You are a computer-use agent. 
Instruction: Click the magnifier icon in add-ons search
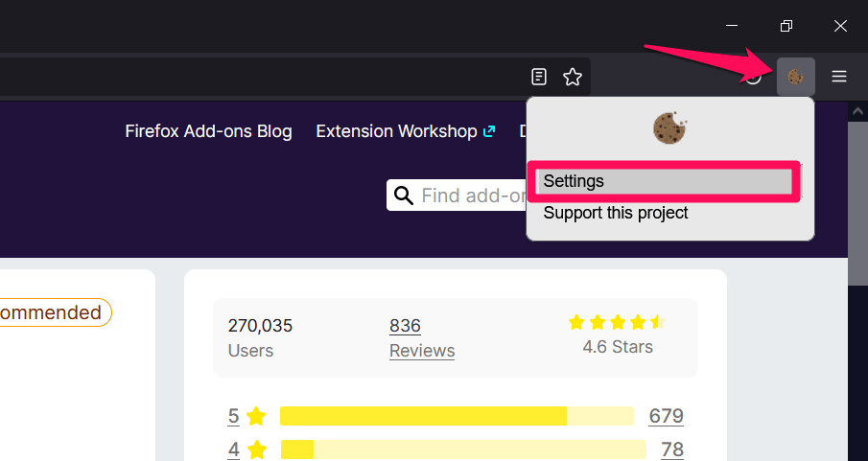pyautogui.click(x=404, y=196)
